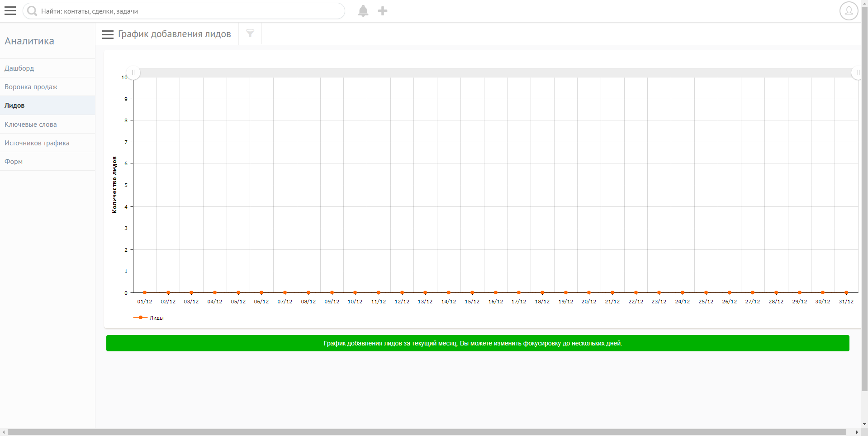Click the horizontal scrollbar right arrow

857,432
